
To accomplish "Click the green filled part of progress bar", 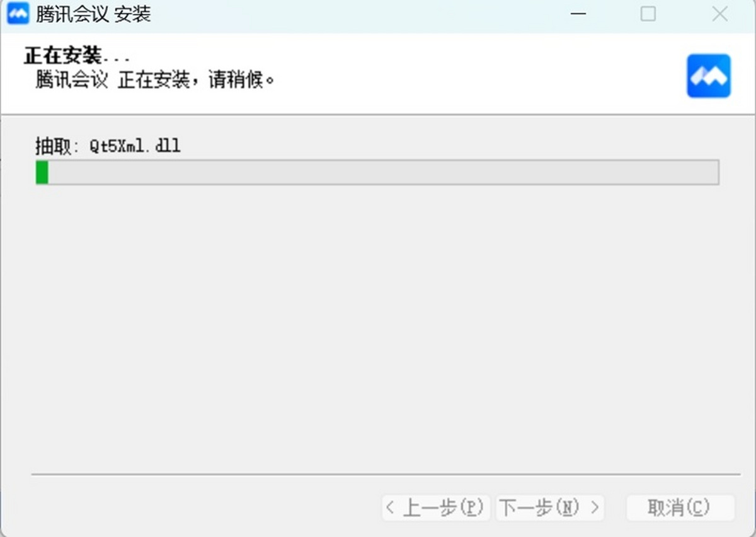I will pos(42,173).
